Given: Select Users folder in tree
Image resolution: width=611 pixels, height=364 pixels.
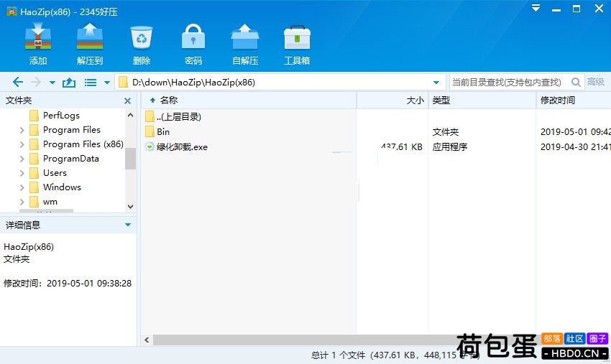Looking at the screenshot, I should pyautogui.click(x=55, y=173).
